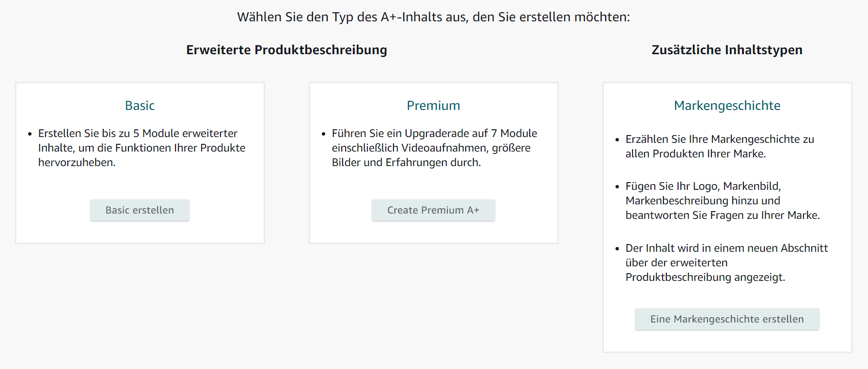Click the bullet dot before Führen Sie
Viewport: 868px width, 369px height.
pos(324,134)
